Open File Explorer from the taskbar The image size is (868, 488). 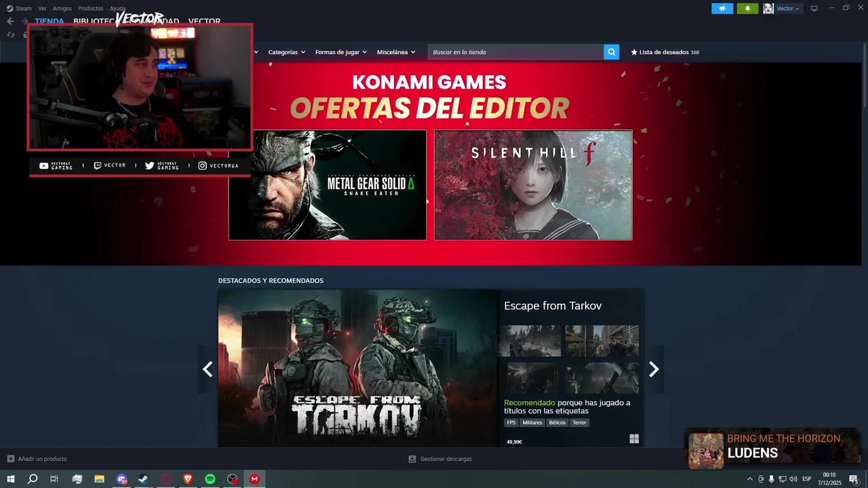coord(99,479)
